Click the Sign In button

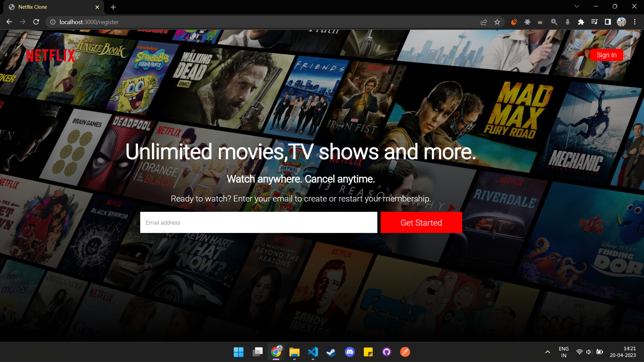click(x=606, y=55)
